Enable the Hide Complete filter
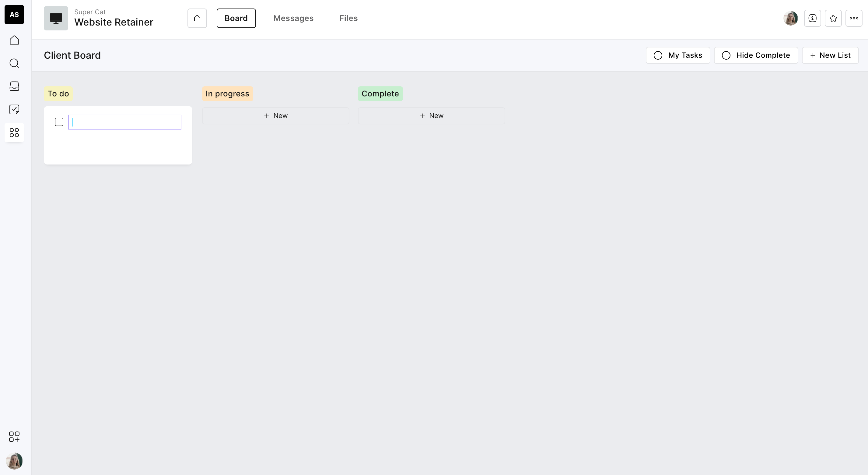Screen dimensions: 868x475 [755, 55]
